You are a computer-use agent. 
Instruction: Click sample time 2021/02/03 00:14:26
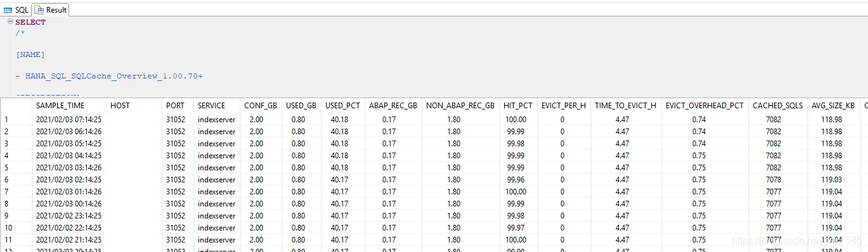[x=68, y=203]
